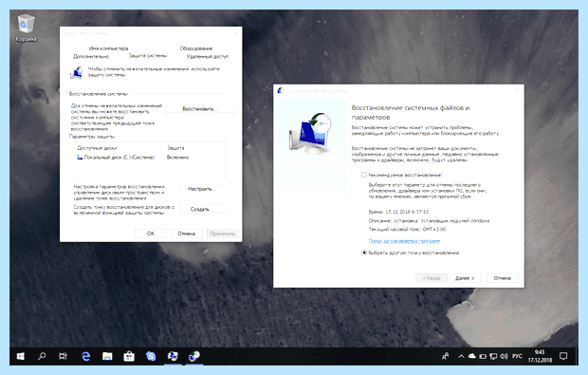588x375 pixels.
Task: Switch to the Удаленный доступ tab
Action: click(208, 56)
